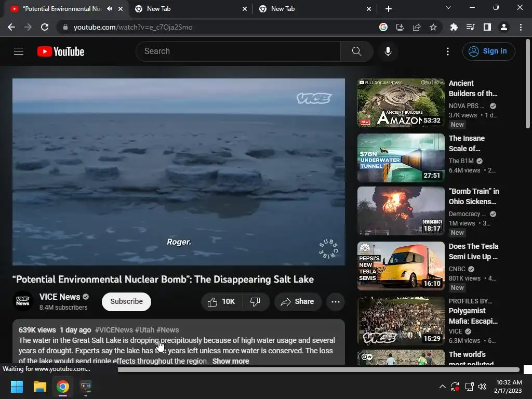Click the vertical page scrollbar

(527, 84)
